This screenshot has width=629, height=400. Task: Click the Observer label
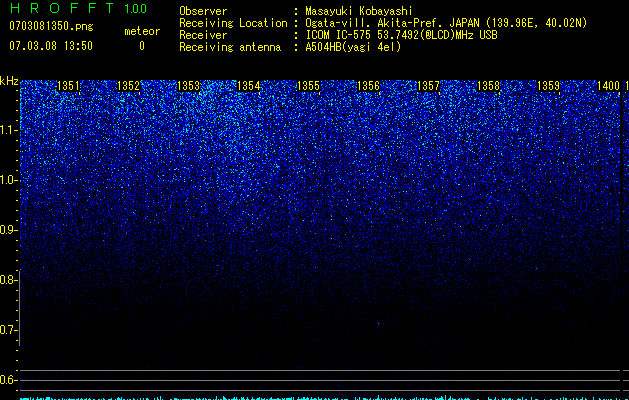pos(203,11)
